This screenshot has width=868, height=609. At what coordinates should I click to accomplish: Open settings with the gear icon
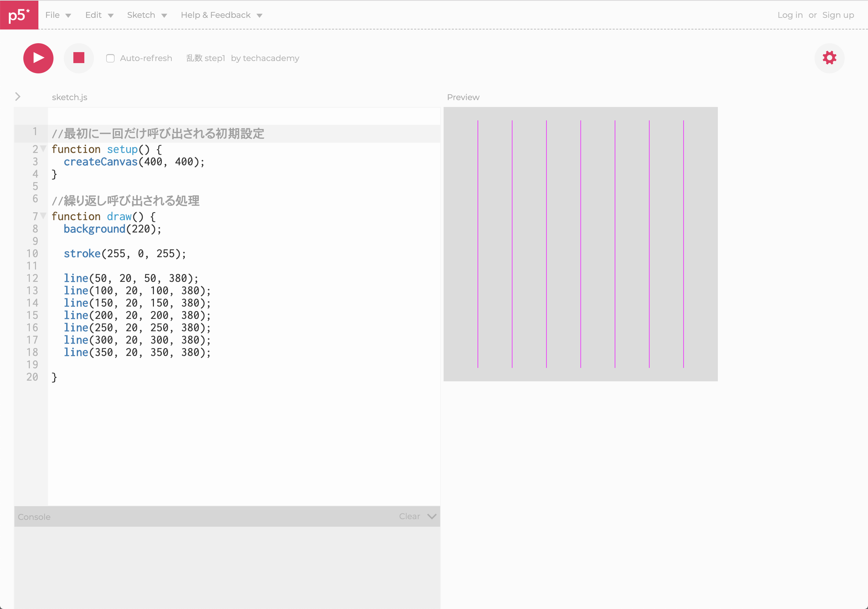[829, 58]
